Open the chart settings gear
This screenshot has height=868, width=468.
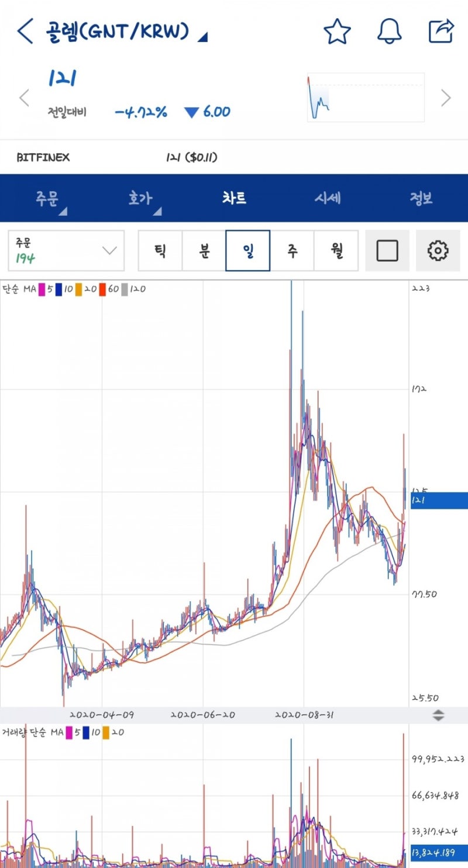[x=438, y=250]
